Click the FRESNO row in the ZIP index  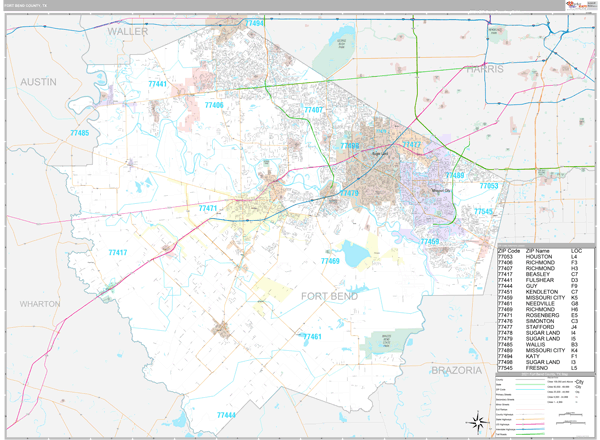[x=537, y=368]
